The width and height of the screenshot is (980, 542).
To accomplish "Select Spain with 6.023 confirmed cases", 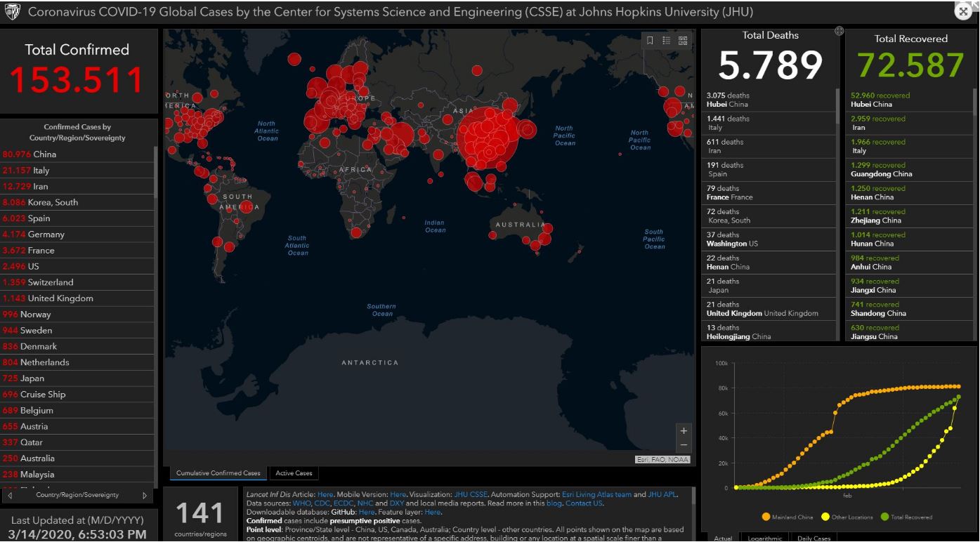I will coord(77,218).
